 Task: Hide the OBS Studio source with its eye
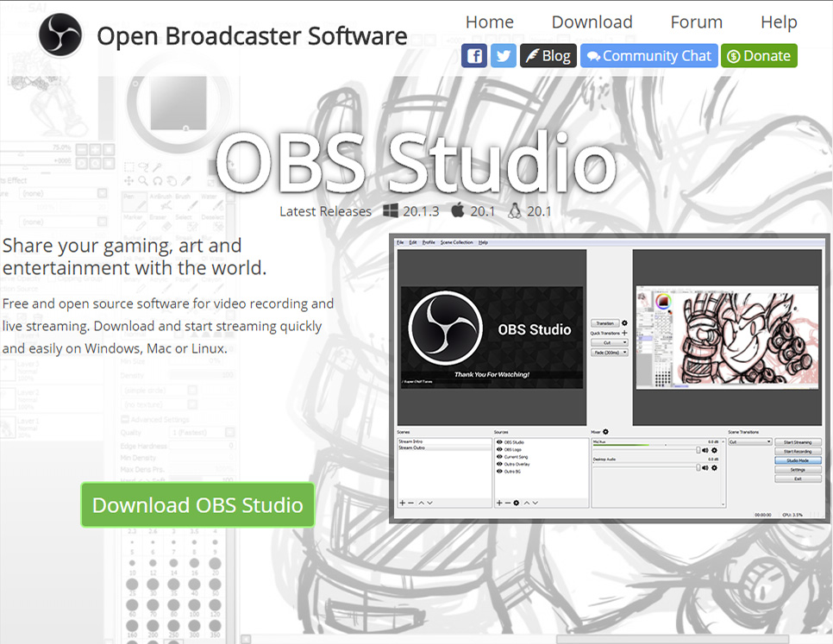(x=499, y=441)
